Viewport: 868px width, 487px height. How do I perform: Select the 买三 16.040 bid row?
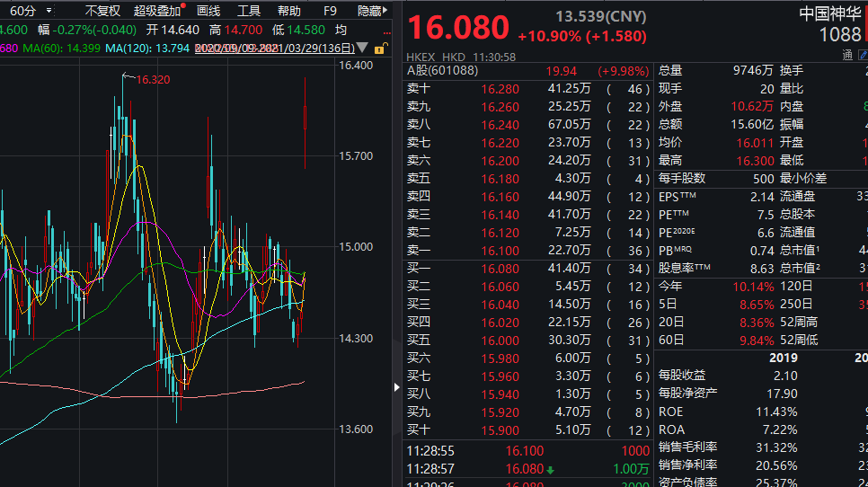[528, 305]
